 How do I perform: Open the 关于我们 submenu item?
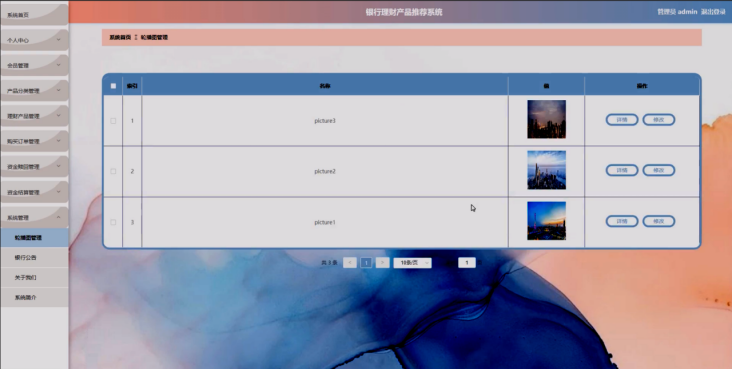pos(34,277)
